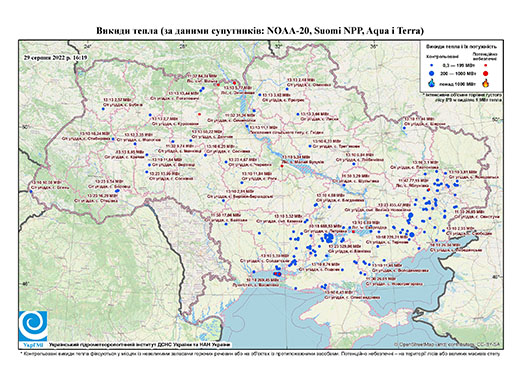Image resolution: width=520 pixels, height=368 pixels.
Task: Click the largest blue cluster near Petrivka
Action: pos(329,238)
